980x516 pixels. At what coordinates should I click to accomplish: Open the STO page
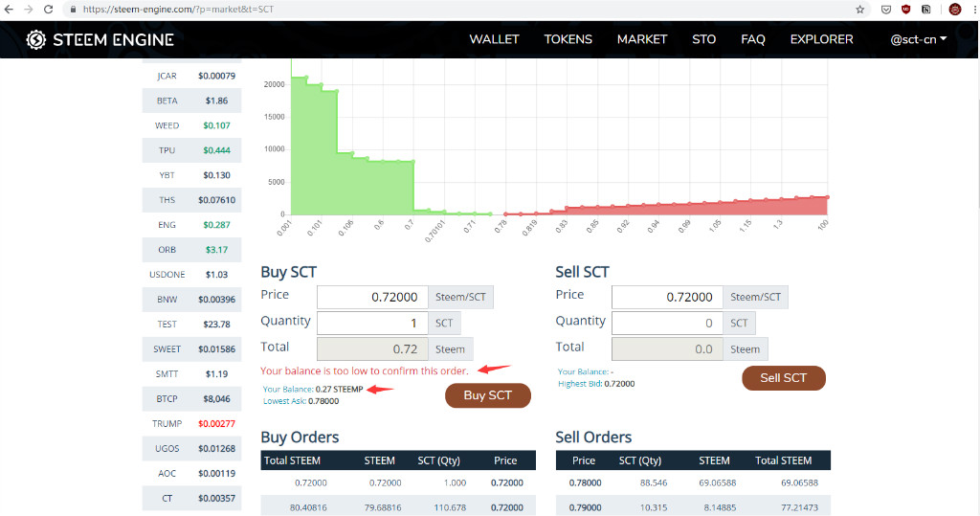(703, 39)
